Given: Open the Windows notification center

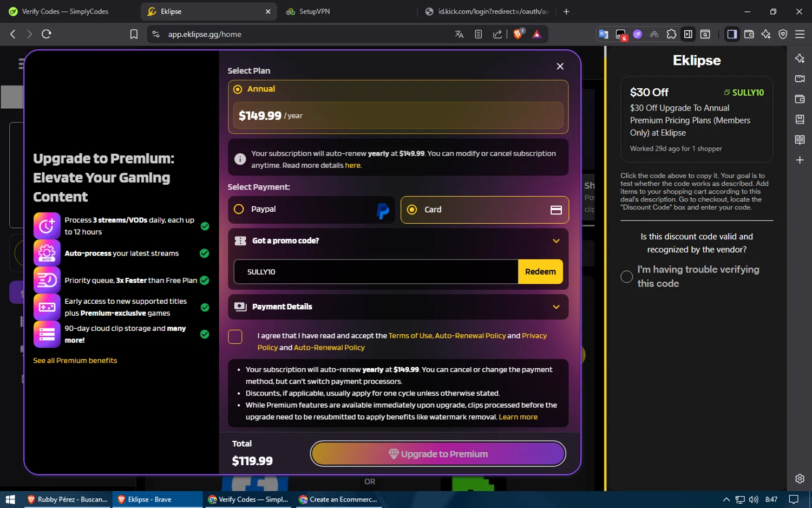Looking at the screenshot, I should 794,499.
